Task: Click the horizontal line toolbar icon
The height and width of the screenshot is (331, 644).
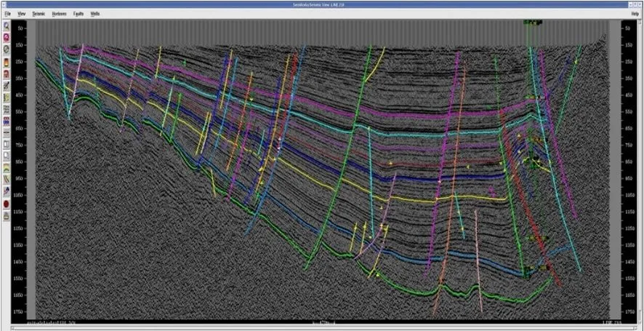Action: pyautogui.click(x=7, y=131)
